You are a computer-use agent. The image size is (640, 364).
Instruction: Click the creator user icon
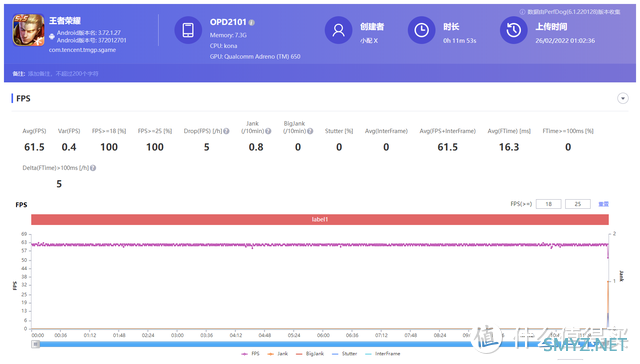click(338, 30)
